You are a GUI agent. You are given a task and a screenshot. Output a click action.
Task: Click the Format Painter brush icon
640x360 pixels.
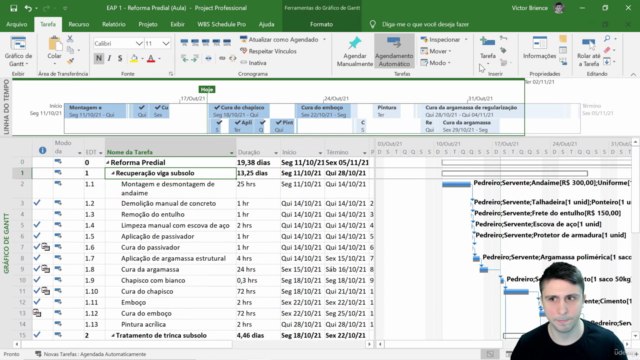[70, 61]
